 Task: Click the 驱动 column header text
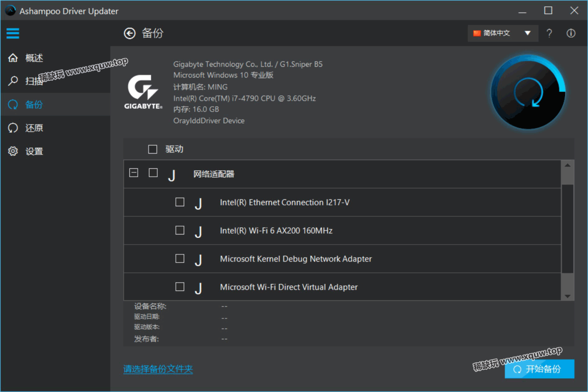click(x=174, y=149)
